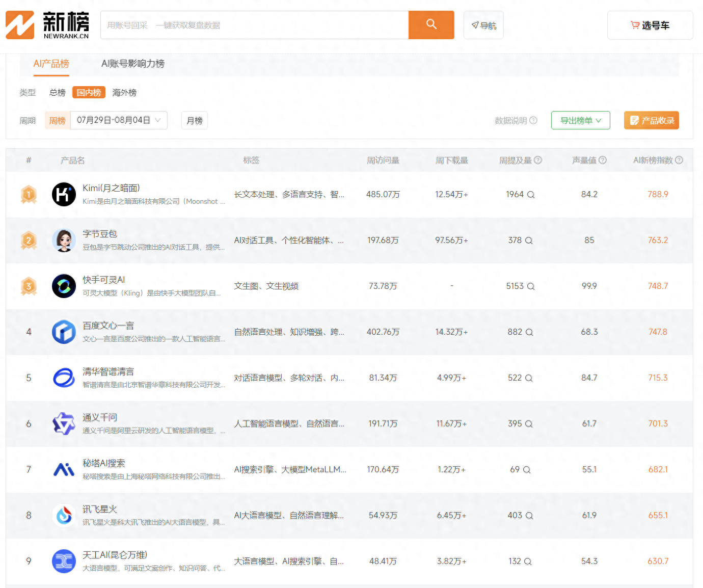The image size is (703, 588).
Task: Open the 清华智谱清言 product name
Action: click(x=109, y=371)
